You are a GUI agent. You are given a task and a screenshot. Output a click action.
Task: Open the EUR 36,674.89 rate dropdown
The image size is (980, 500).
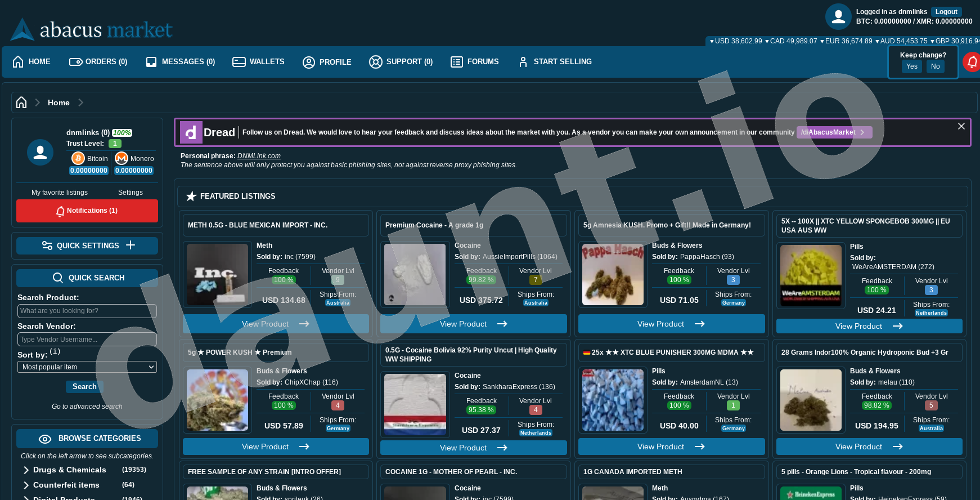[x=846, y=41]
